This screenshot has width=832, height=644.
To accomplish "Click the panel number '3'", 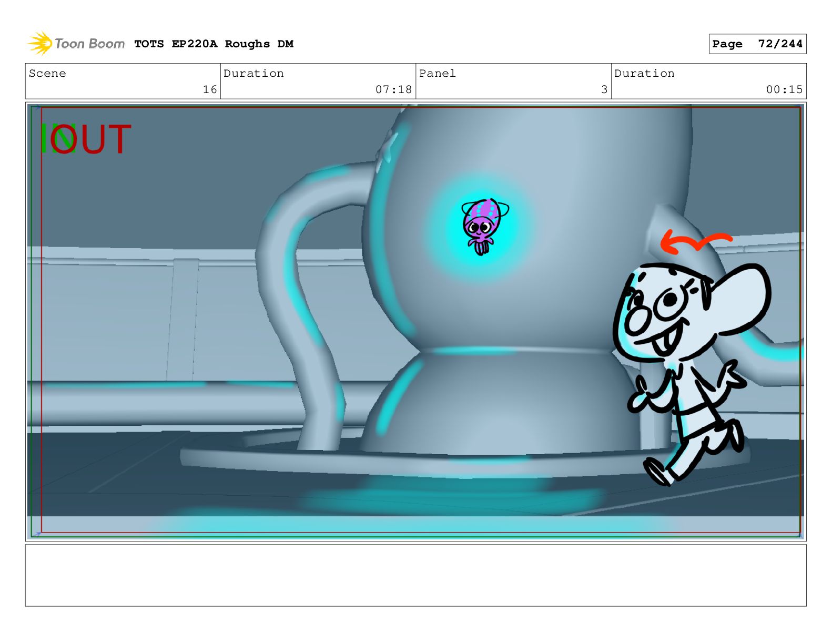I will pyautogui.click(x=604, y=90).
